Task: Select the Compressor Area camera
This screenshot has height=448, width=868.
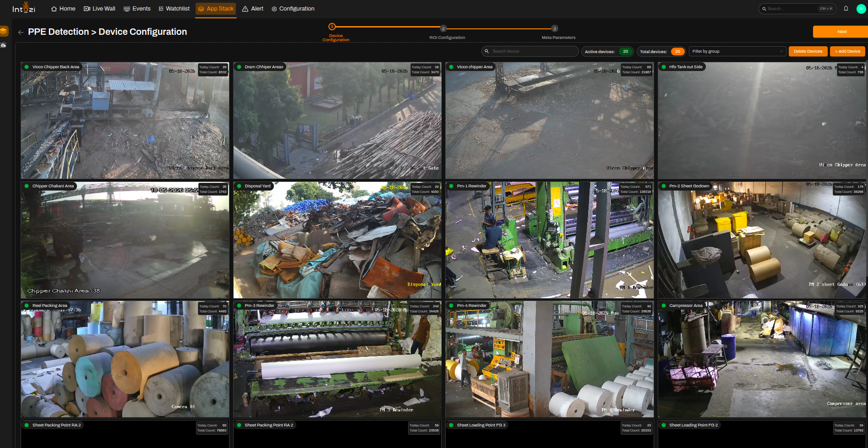Action: click(x=762, y=359)
